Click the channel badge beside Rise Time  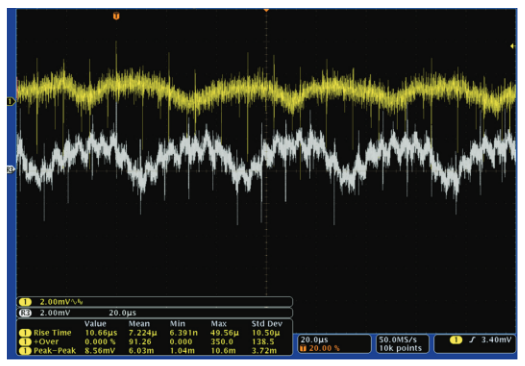coord(25,333)
